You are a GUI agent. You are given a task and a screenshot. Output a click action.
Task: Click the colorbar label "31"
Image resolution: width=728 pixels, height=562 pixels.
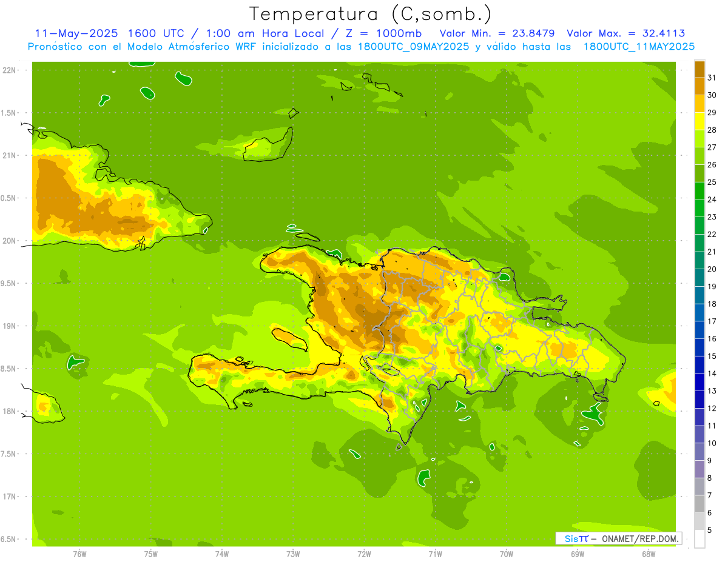pos(712,78)
